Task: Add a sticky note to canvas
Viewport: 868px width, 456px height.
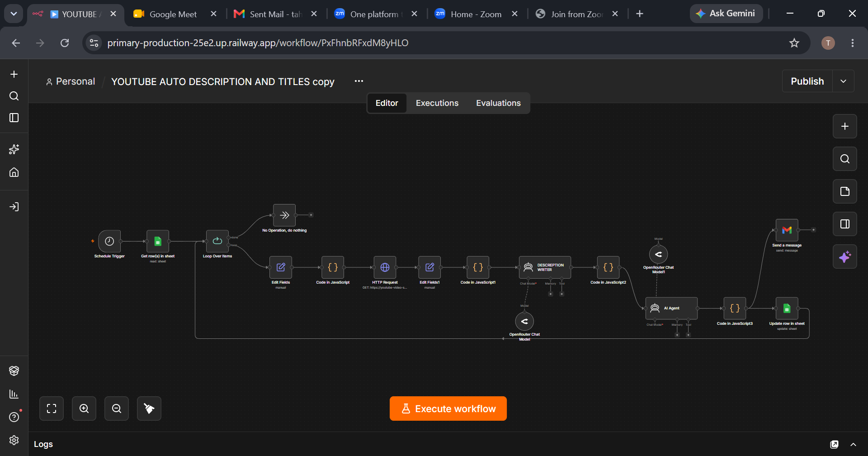Action: coord(844,191)
